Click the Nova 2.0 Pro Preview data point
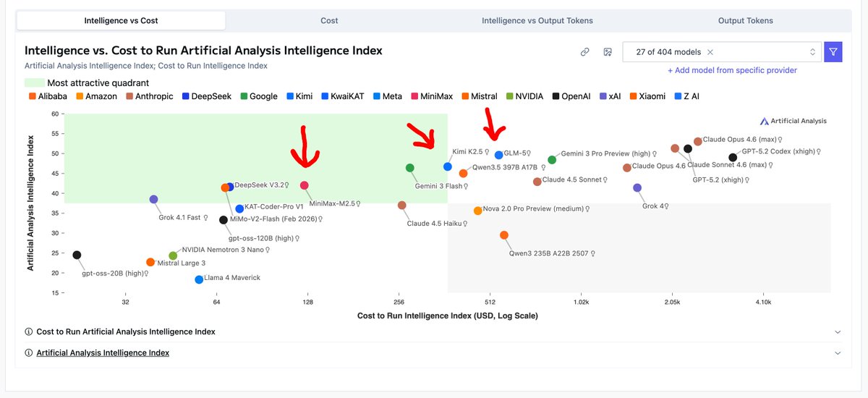The height and width of the screenshot is (398, 868). [477, 211]
